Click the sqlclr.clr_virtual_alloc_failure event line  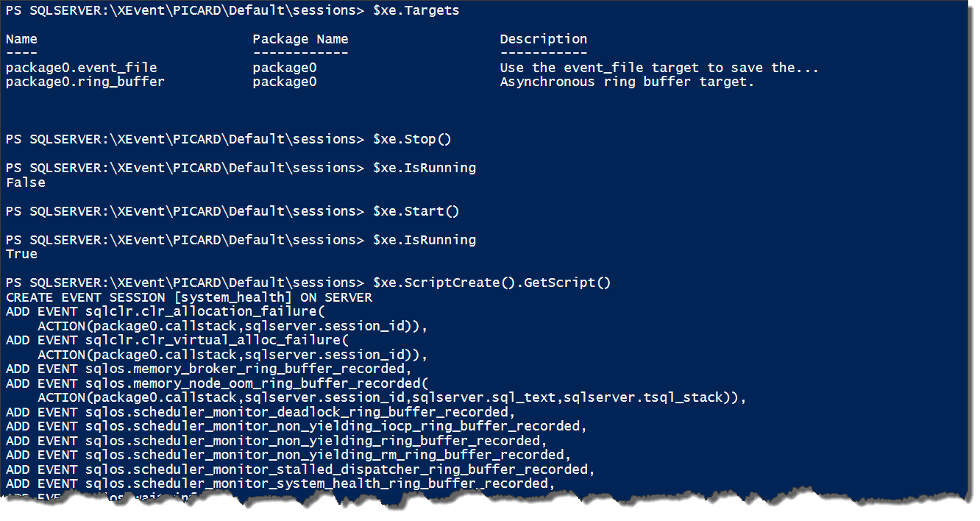[x=177, y=340]
